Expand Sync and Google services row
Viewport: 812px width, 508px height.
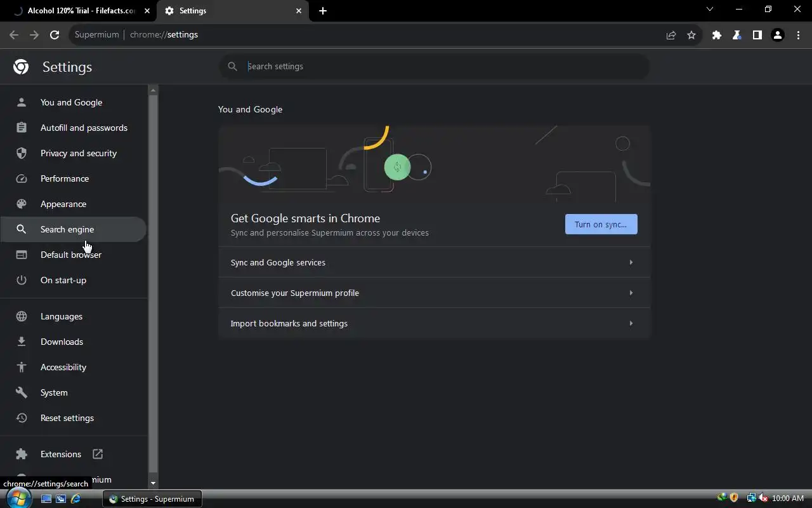pos(434,262)
